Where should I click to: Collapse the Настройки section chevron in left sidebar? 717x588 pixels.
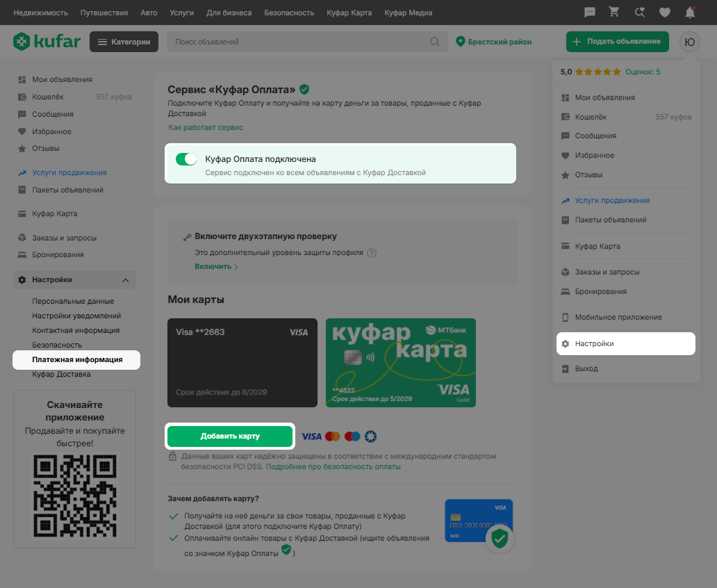[x=125, y=280]
